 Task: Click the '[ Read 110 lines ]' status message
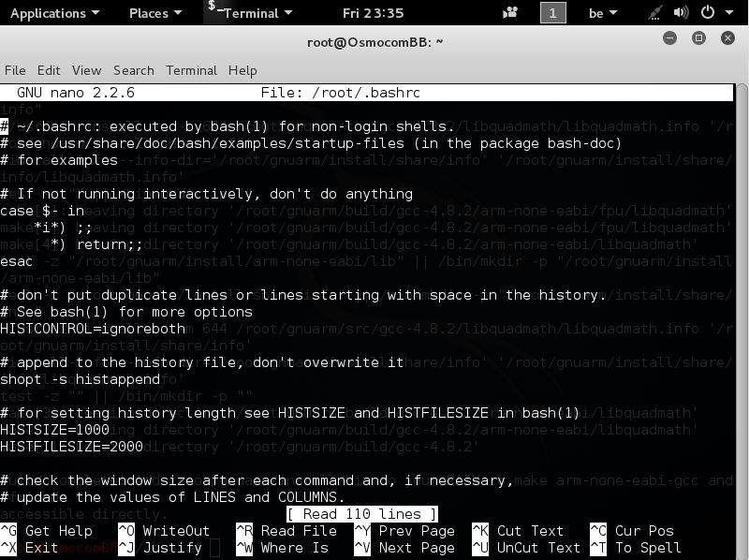[x=362, y=514]
